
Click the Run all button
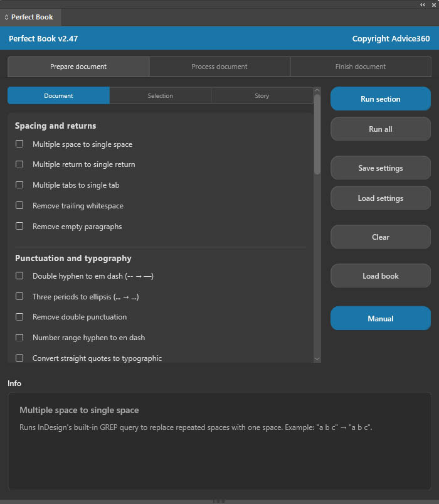coord(381,129)
